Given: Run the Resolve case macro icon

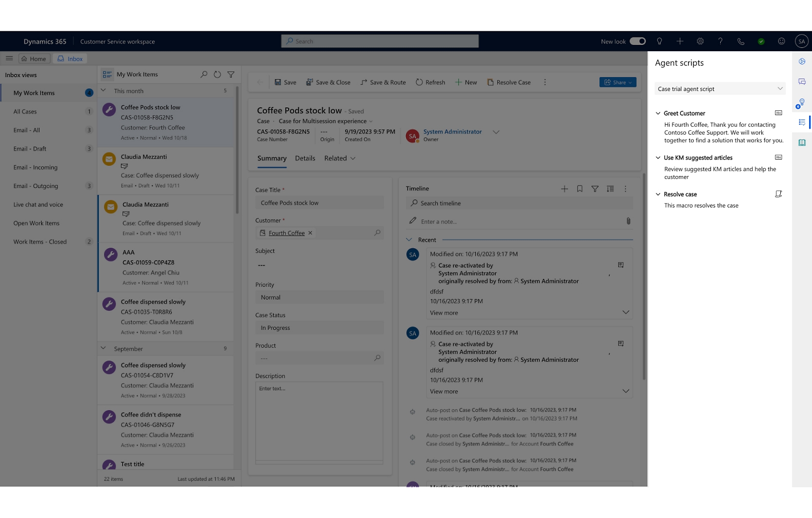Looking at the screenshot, I should click(778, 194).
